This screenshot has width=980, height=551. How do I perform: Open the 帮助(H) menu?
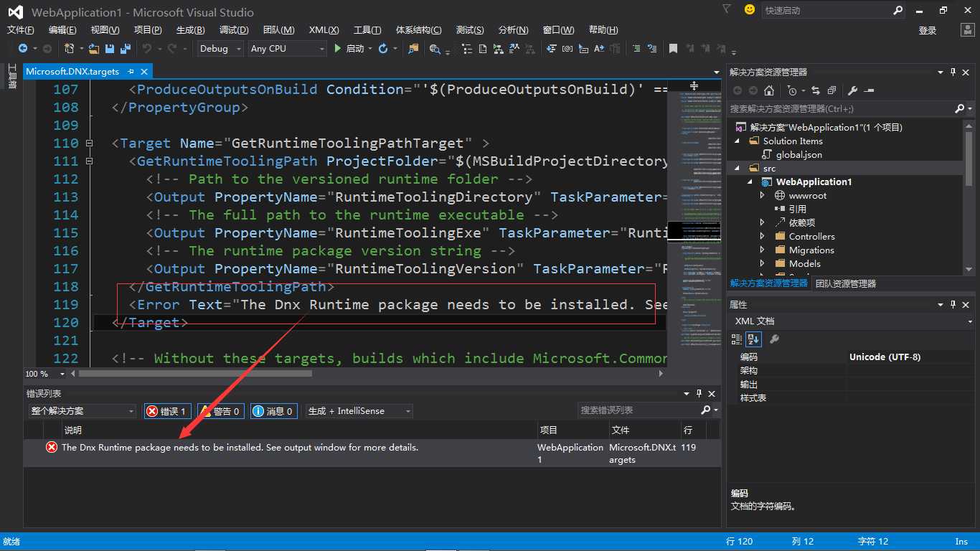pyautogui.click(x=603, y=29)
